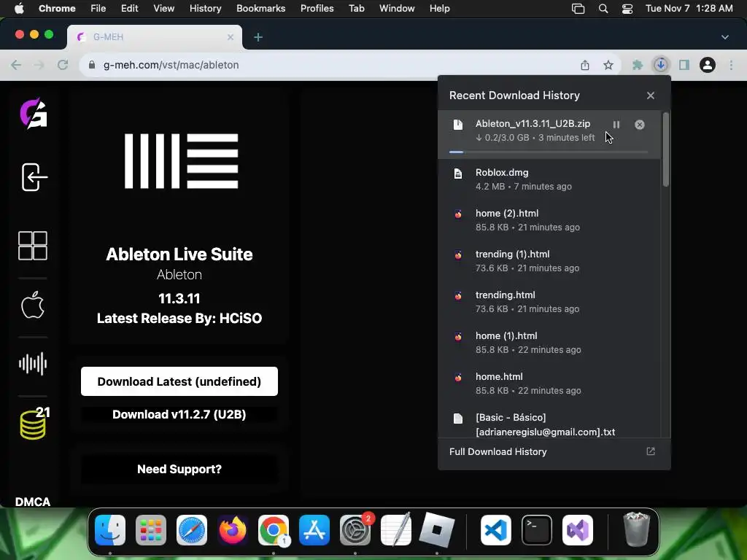Open trending (1).html download entry
This screenshot has width=747, height=560.
(549, 261)
